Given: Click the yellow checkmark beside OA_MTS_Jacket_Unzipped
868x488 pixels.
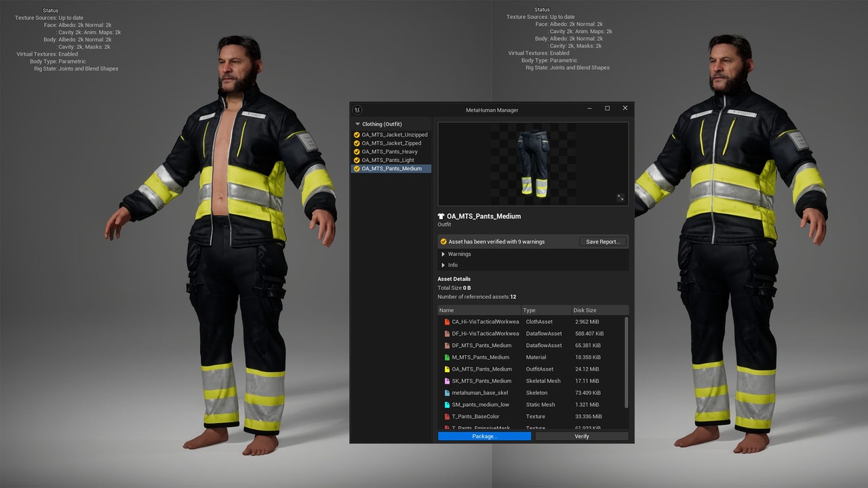Looking at the screenshot, I should coord(357,135).
